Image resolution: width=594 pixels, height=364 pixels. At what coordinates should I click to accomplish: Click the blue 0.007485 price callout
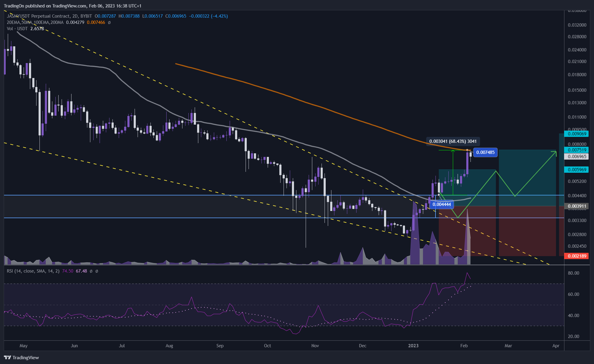[485, 152]
